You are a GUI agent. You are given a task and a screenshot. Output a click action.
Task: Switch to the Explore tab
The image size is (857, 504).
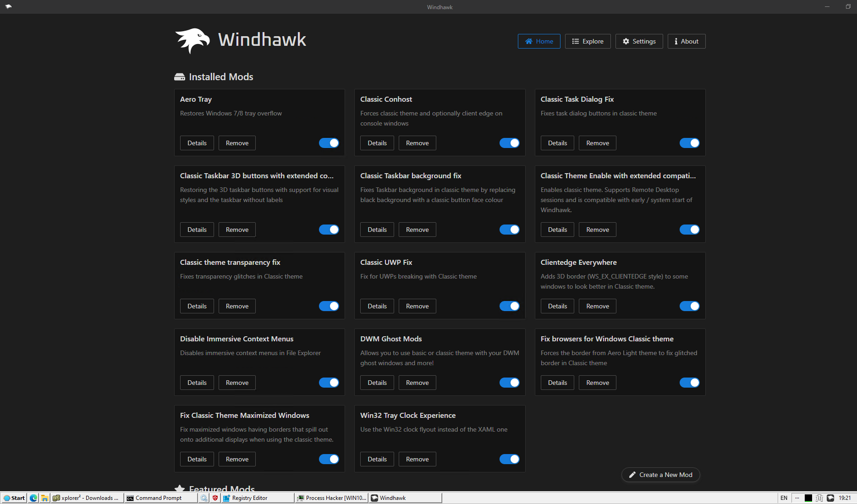588,41
